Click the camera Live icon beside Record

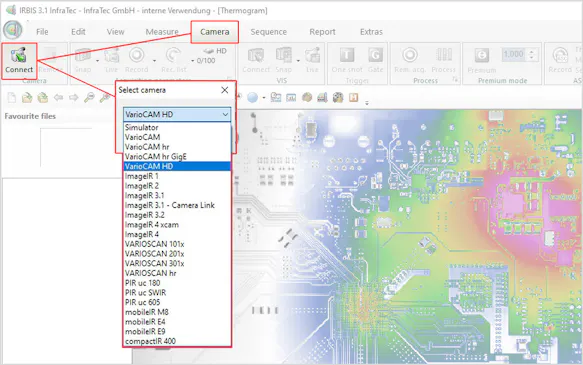pyautogui.click(x=111, y=56)
